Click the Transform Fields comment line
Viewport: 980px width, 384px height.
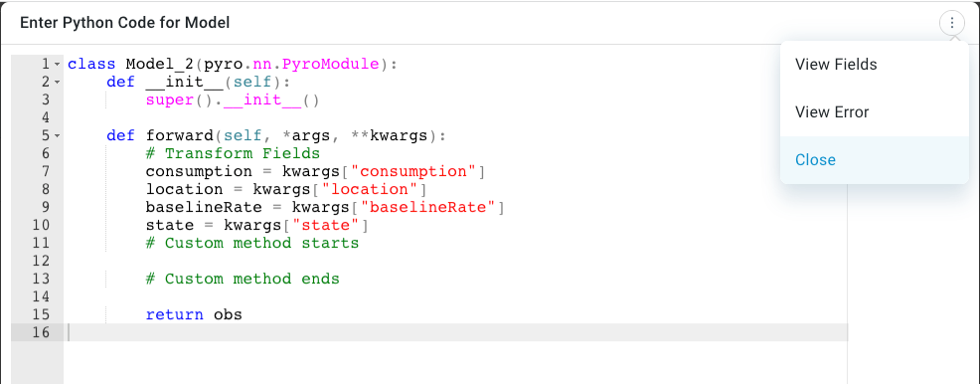233,153
